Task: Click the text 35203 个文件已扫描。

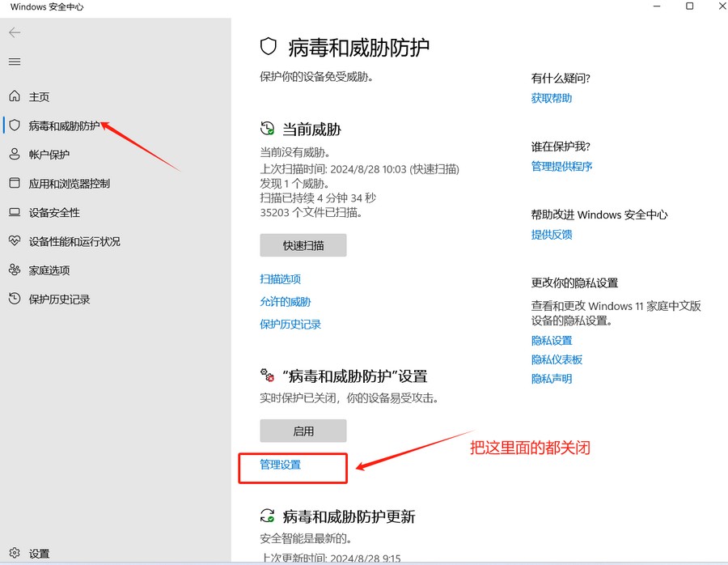Action: 311,213
